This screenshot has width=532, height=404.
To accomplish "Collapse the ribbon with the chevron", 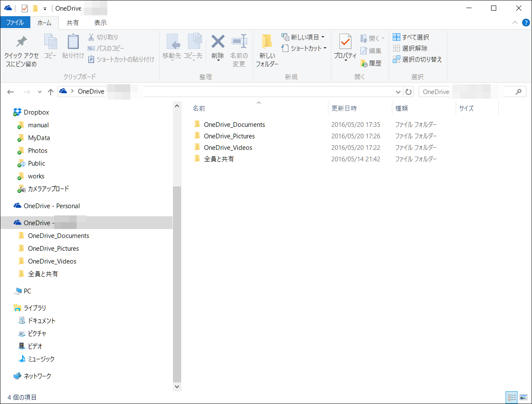I will (515, 23).
